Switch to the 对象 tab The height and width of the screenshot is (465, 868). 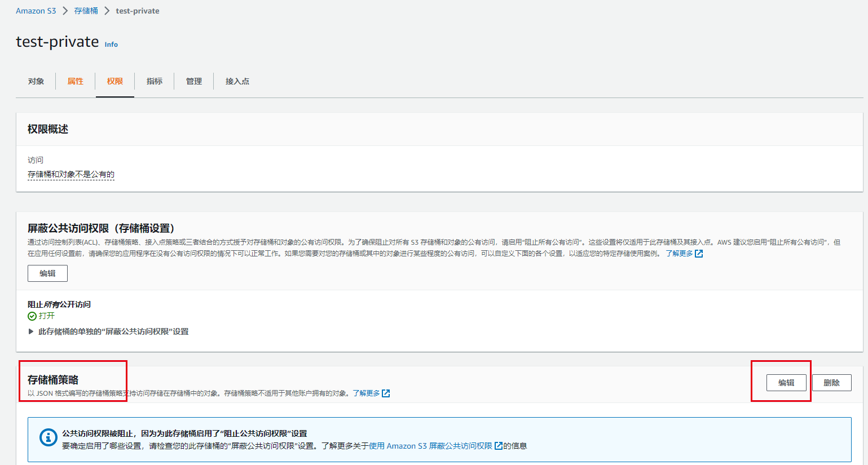pyautogui.click(x=36, y=81)
